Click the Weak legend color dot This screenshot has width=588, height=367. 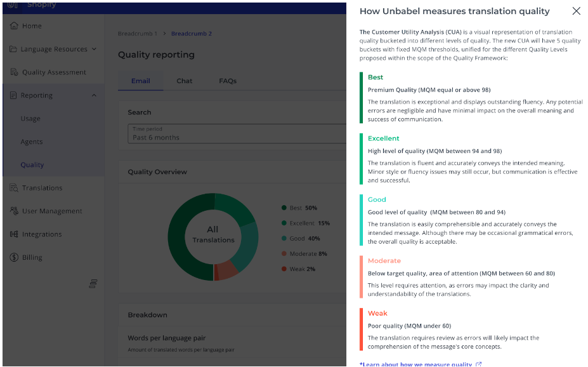[284, 269]
